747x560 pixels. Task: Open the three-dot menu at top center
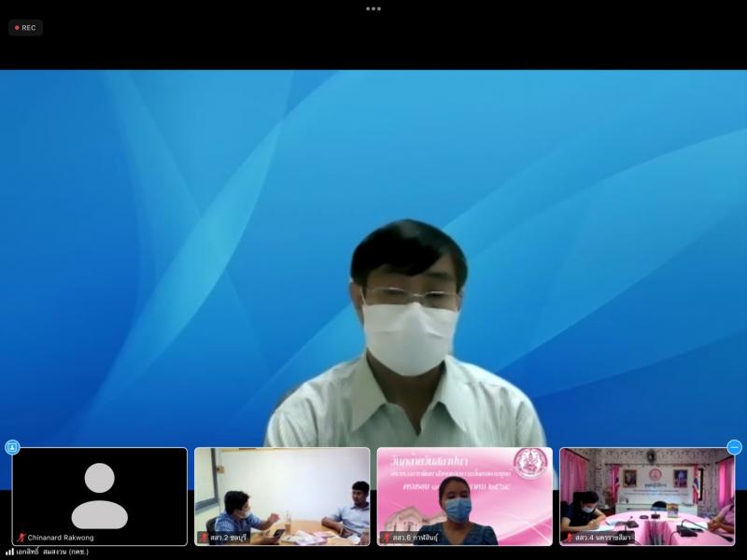click(373, 8)
